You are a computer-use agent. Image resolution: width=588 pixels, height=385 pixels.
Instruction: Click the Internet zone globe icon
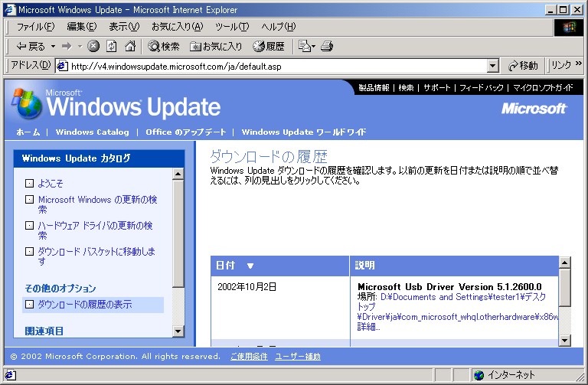[x=479, y=374]
